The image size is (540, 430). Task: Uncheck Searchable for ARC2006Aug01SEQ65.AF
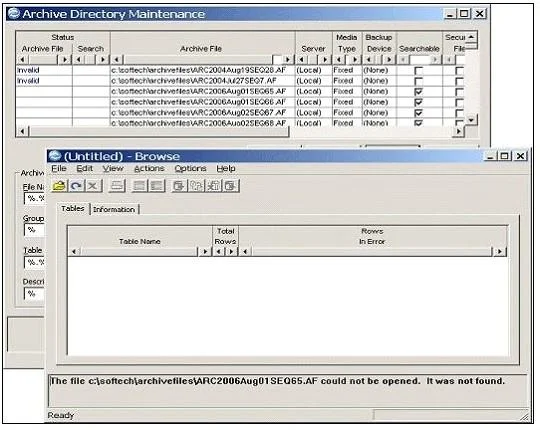(418, 92)
